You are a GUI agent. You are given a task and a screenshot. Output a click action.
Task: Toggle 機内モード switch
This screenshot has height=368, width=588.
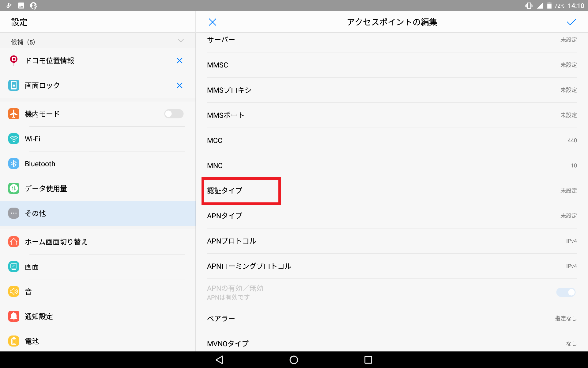point(174,114)
